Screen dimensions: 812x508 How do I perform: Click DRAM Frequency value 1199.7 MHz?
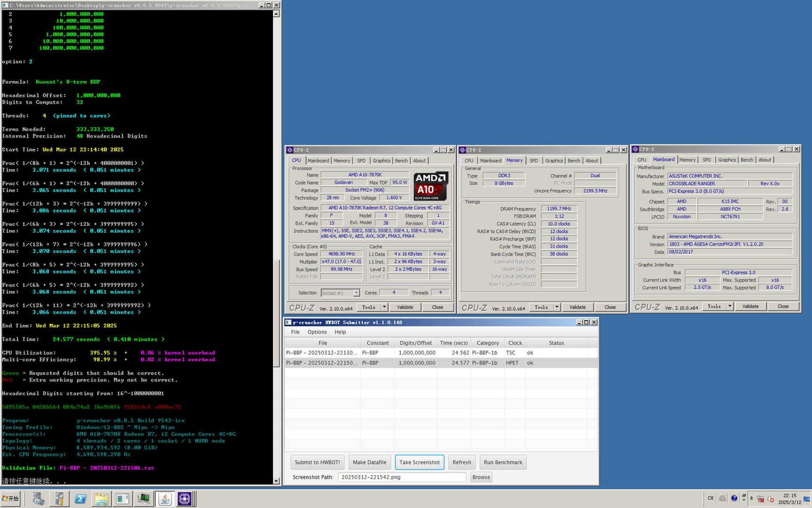(x=559, y=209)
